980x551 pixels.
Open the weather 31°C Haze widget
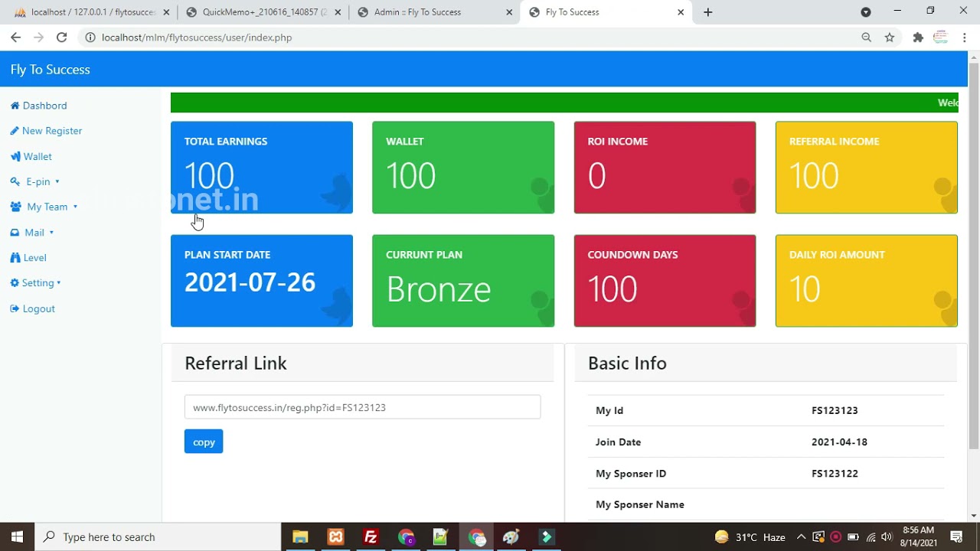point(750,536)
